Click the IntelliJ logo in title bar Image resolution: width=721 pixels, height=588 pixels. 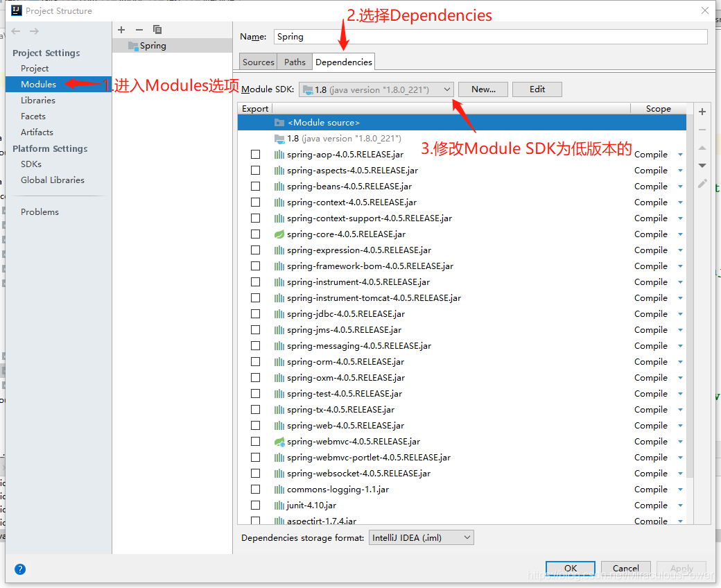click(x=16, y=10)
